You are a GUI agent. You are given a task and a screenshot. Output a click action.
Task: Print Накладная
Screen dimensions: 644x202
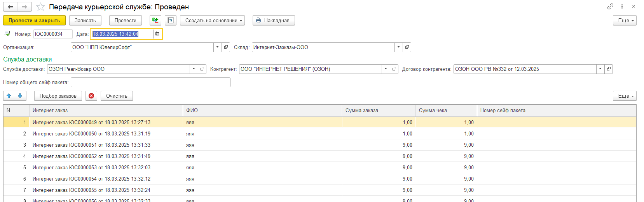[274, 20]
